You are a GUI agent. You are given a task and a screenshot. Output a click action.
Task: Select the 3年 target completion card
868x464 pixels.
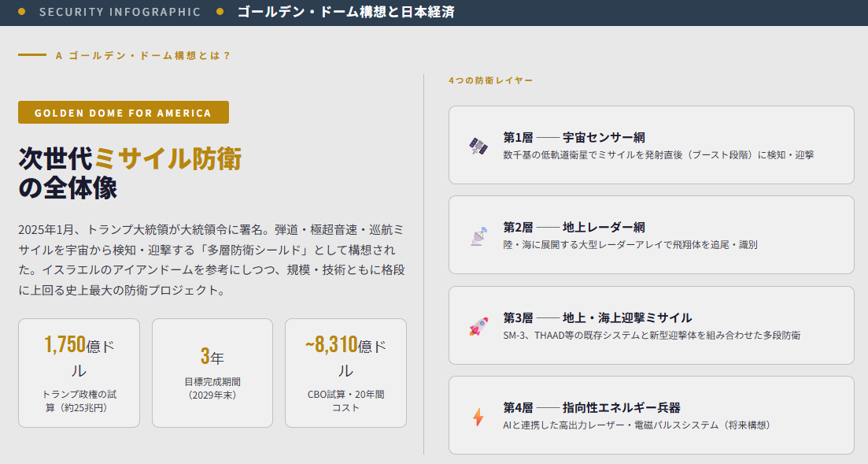point(212,373)
